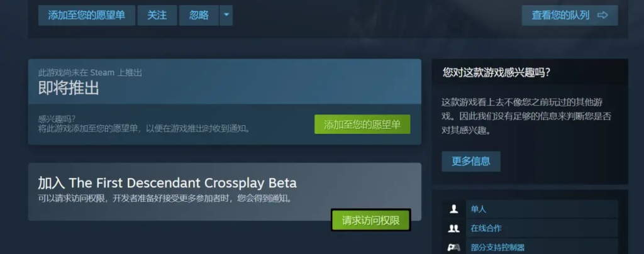Viewport: 644px width, 254px height.
Task: Open 查看您的队列 to view your queue
Action: point(570,15)
